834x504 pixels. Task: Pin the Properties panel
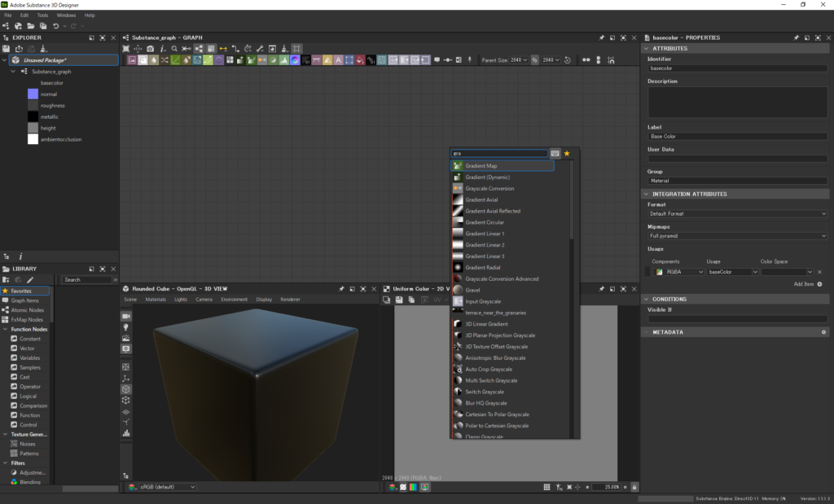797,37
